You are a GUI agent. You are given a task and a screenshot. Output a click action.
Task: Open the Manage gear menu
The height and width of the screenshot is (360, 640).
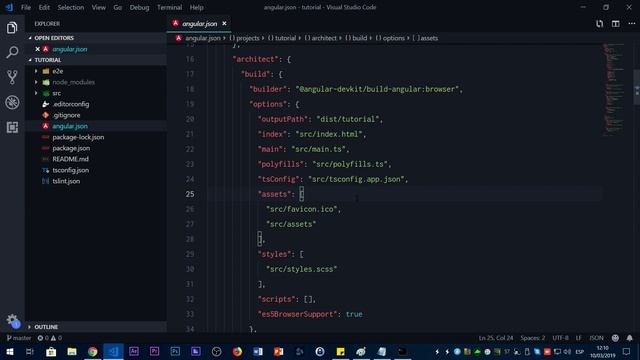[x=12, y=320]
